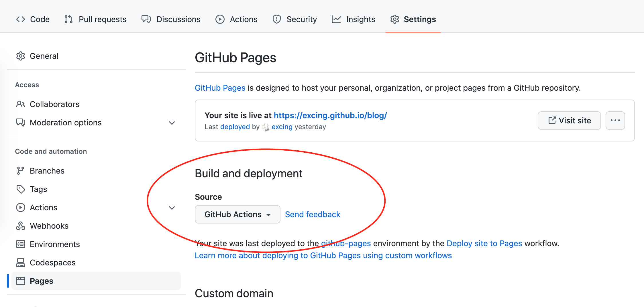644x307 pixels.
Task: Click the exconf avatar next to excing
Action: point(266,127)
